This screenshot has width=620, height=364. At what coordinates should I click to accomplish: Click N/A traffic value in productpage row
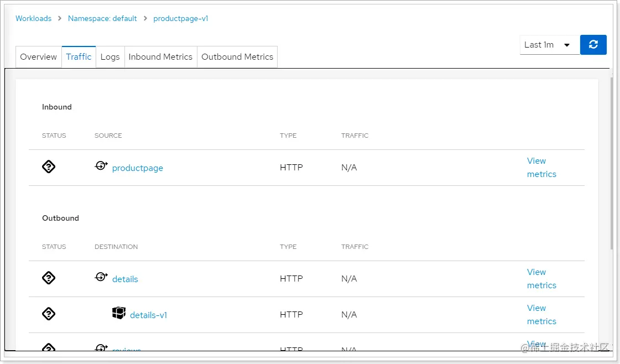(x=349, y=168)
